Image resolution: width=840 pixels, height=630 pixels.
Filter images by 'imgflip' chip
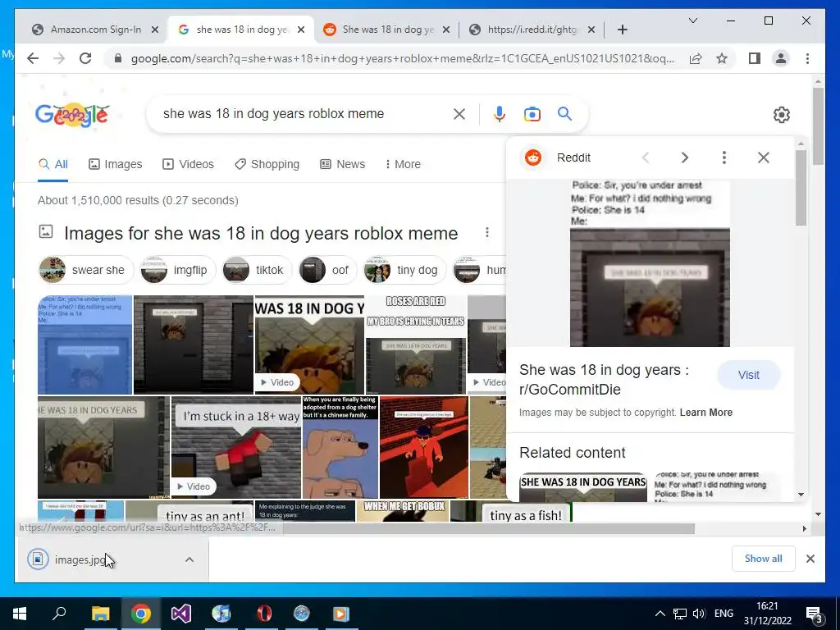[x=178, y=270]
